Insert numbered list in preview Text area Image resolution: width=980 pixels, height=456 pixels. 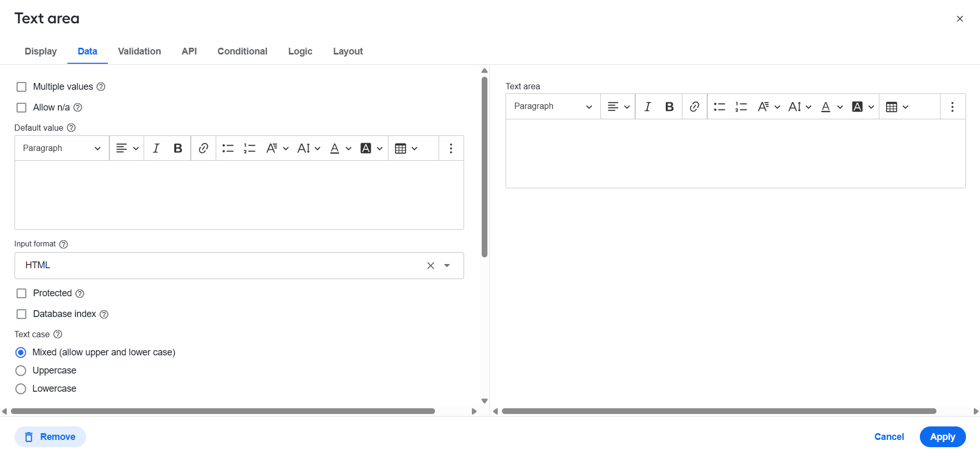coord(741,107)
